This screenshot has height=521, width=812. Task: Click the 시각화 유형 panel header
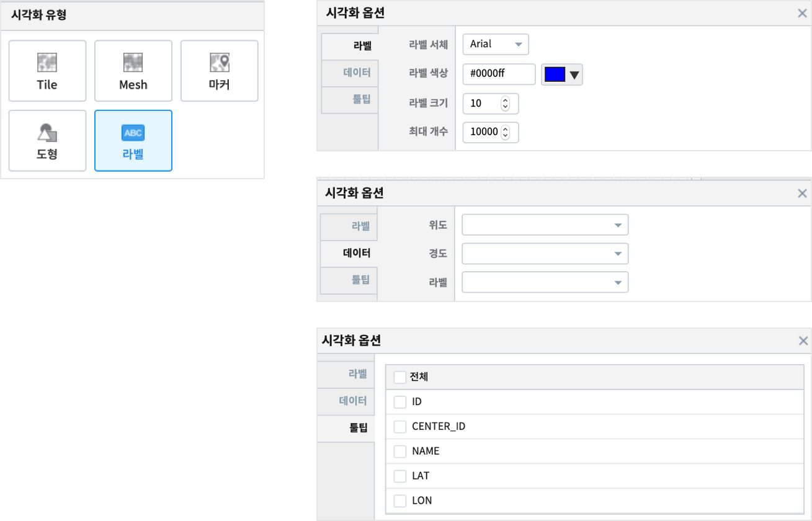pos(132,16)
